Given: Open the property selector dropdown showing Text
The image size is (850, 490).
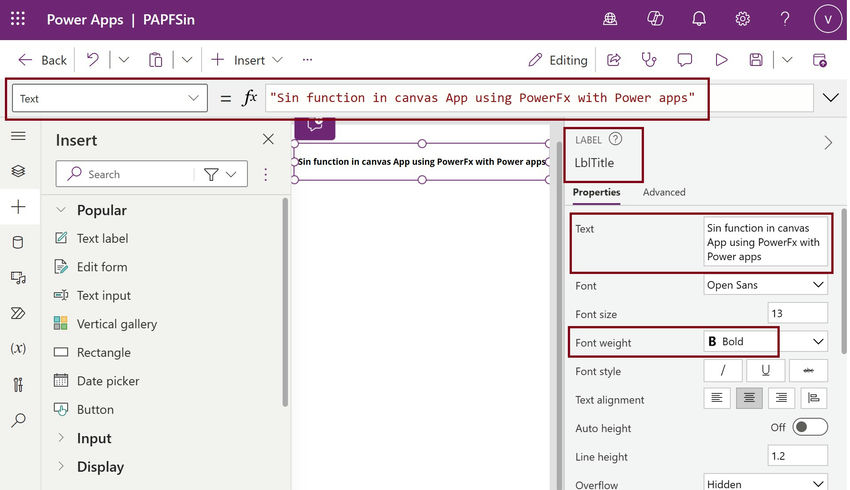Looking at the screenshot, I should (110, 98).
